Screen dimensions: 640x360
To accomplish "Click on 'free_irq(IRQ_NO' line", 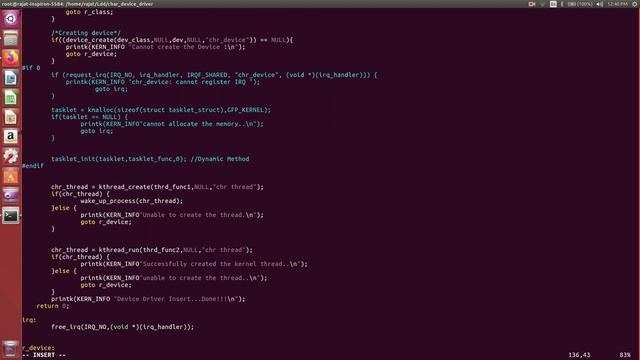I will (x=122, y=327).
